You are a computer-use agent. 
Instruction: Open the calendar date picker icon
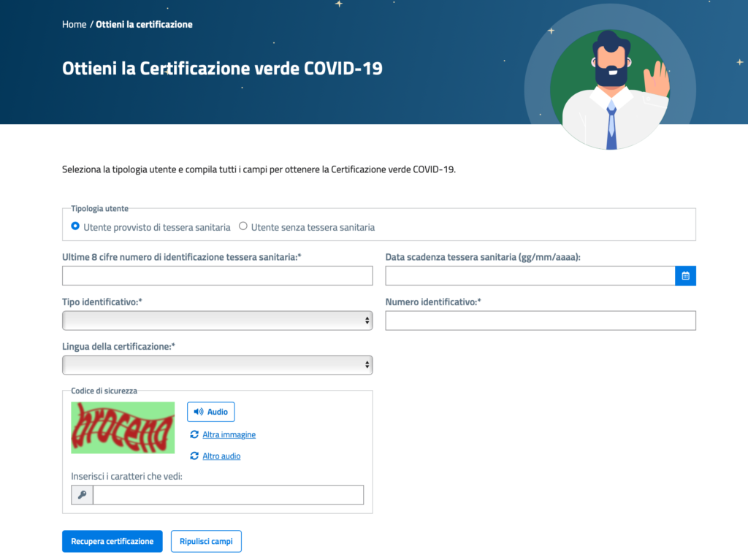coord(685,276)
